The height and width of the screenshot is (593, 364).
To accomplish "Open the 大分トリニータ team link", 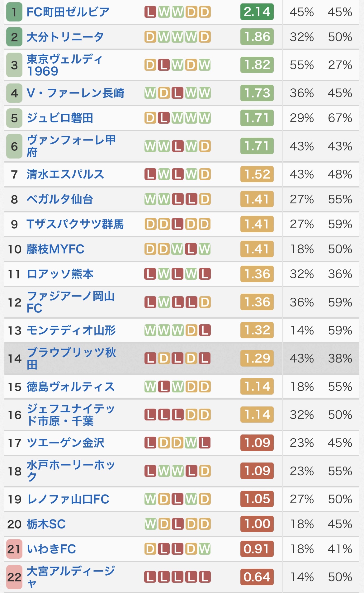I will [65, 37].
